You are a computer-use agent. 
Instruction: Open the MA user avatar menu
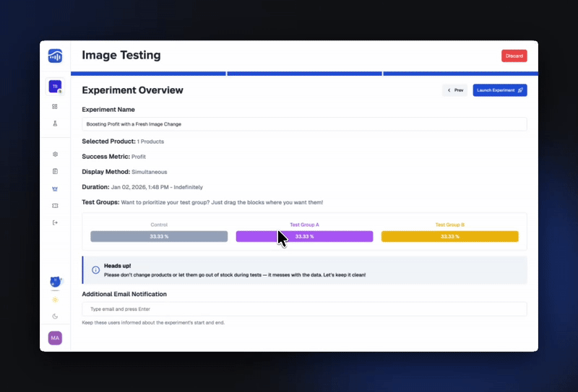click(55, 338)
